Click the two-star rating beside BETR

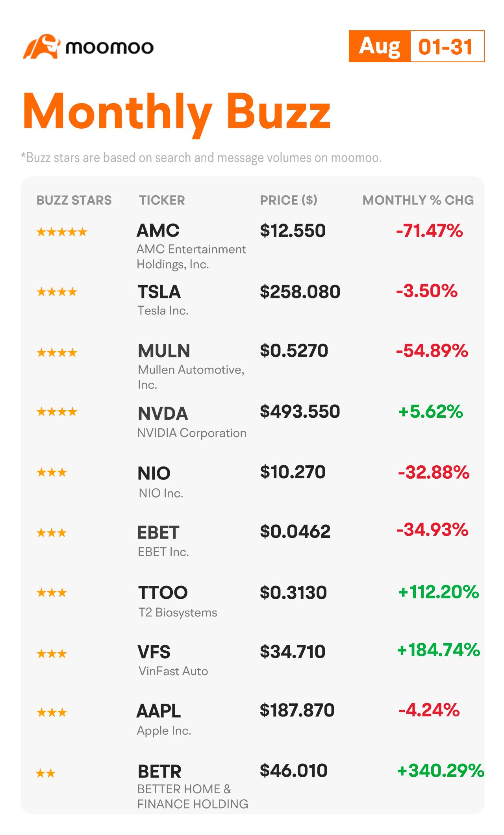coord(46,774)
